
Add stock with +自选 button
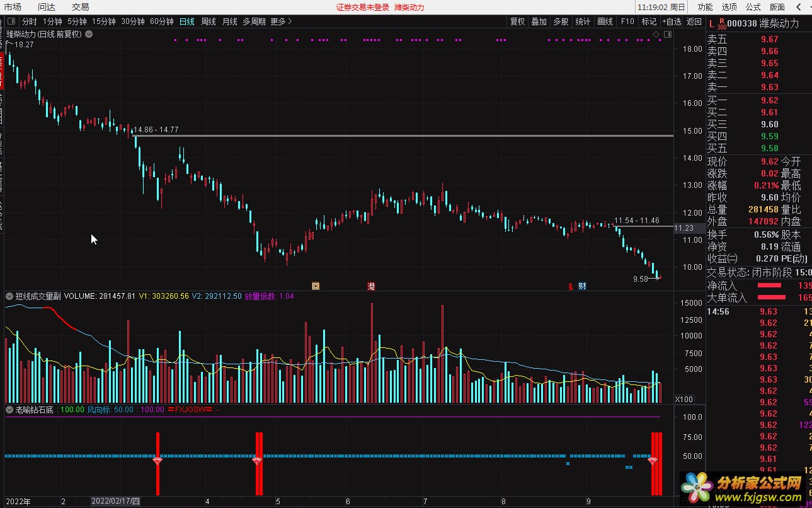[x=672, y=21]
